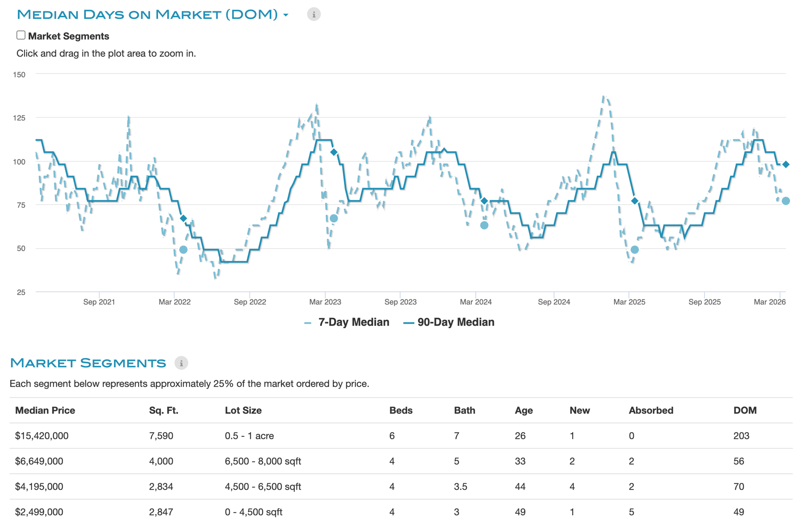Click the March 2022 diamond marker on 90-Day line

point(183,218)
